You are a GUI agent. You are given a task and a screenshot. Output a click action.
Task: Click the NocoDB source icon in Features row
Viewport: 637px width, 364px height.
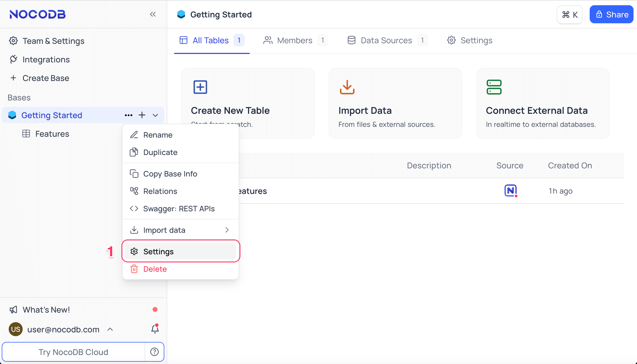pos(511,191)
